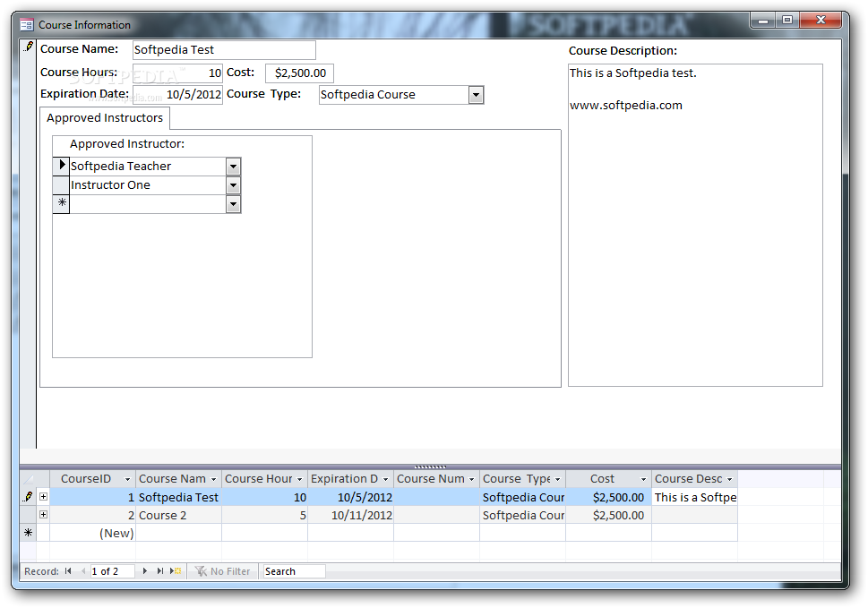Open the blank new instructor dropdown
Viewport: 868px width, 608px height.
pyautogui.click(x=234, y=205)
